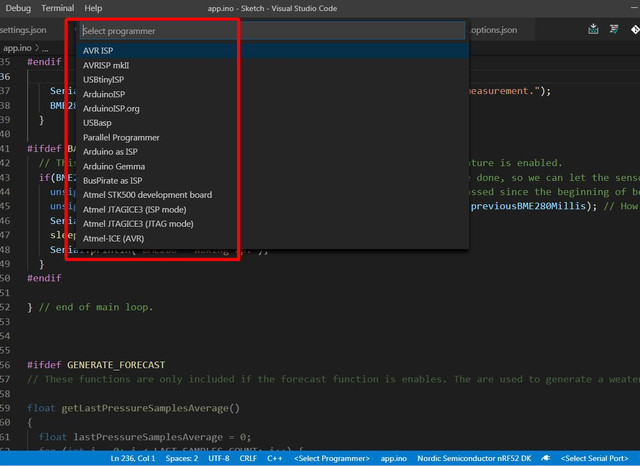Viewport: 640px width, 466px height.
Task: Click line number 52 in the gutter
Action: coord(5,307)
